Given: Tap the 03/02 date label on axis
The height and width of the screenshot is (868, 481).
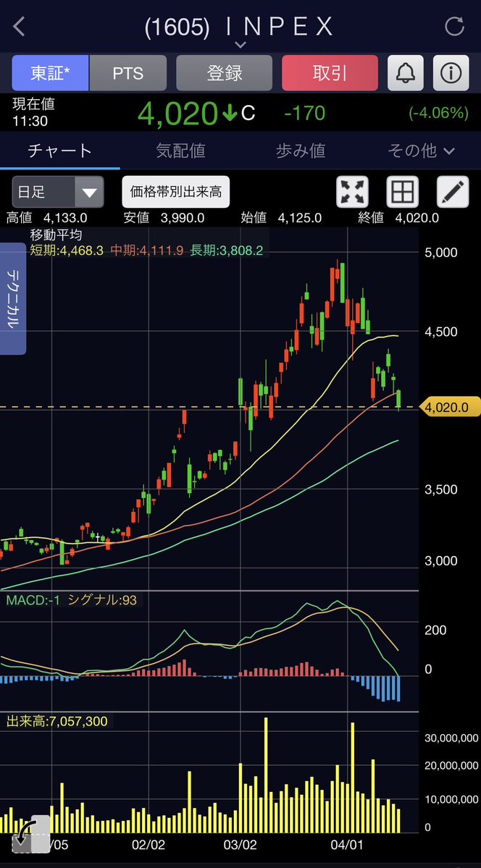Looking at the screenshot, I should point(240,846).
